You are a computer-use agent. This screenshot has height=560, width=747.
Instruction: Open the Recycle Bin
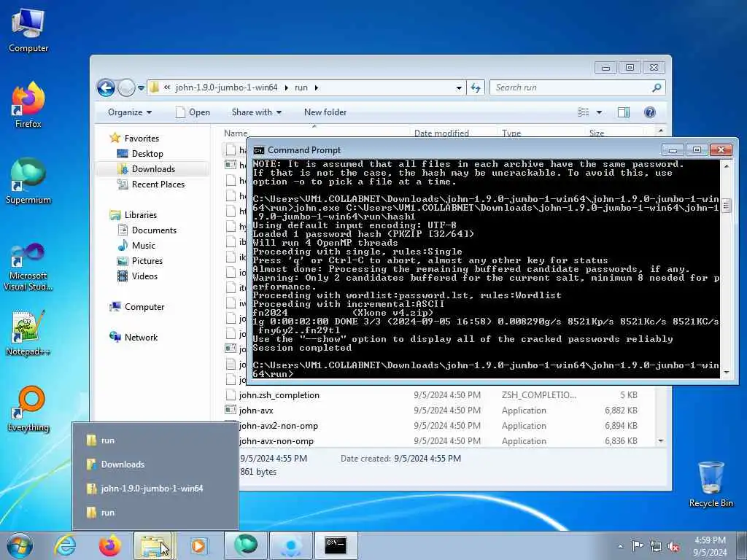pyautogui.click(x=711, y=484)
